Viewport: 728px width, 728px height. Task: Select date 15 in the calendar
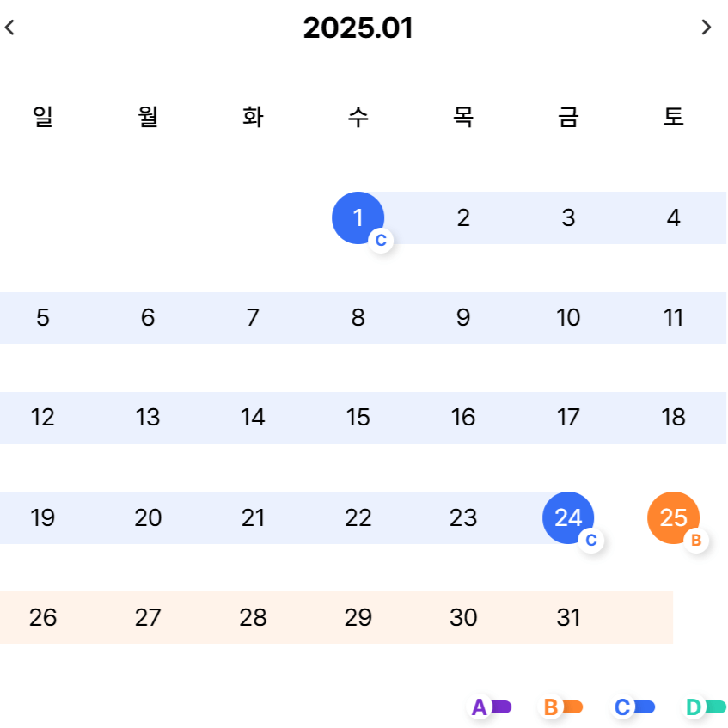[358, 418]
